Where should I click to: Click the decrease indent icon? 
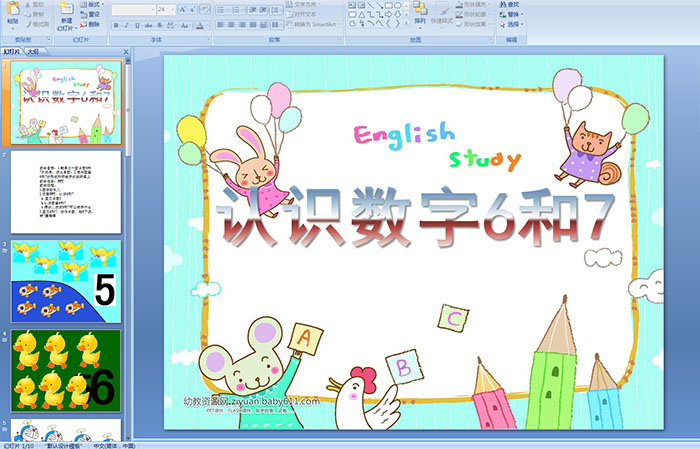(x=253, y=9)
